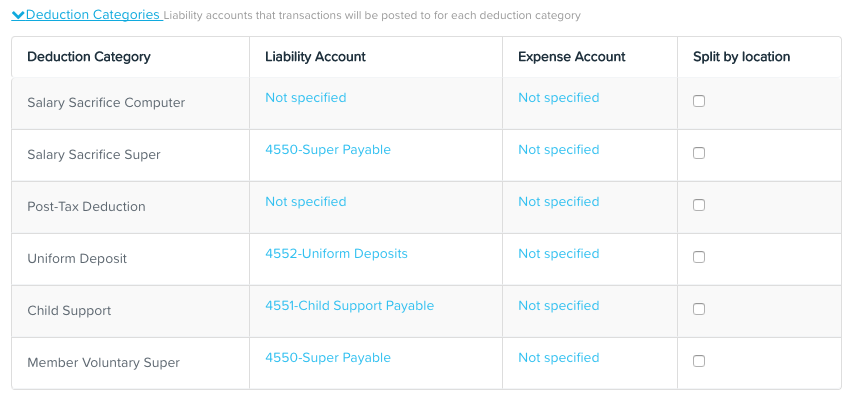Open 4550-Super Payable for Salary Sacrifice Super
Screen dimensions: 853x401
click(328, 150)
